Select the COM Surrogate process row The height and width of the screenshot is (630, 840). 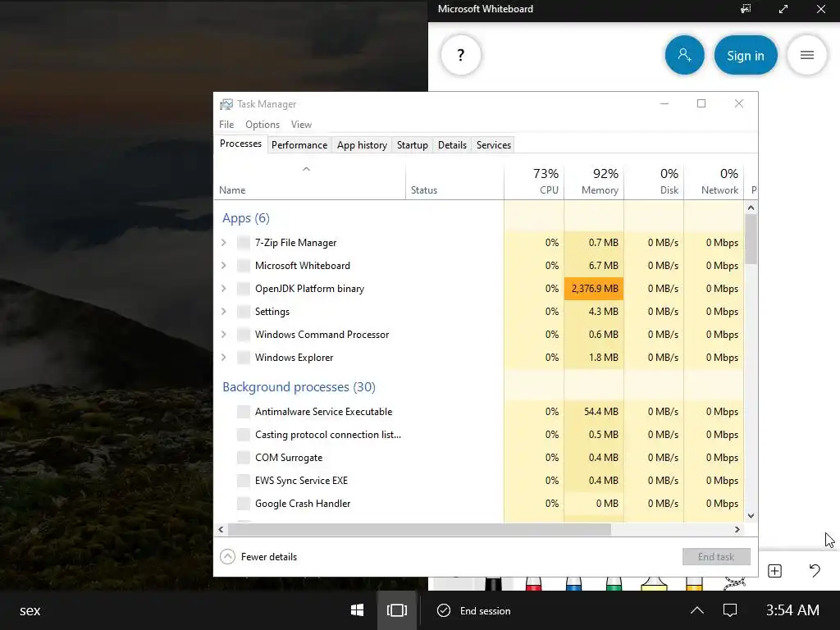(x=478, y=458)
